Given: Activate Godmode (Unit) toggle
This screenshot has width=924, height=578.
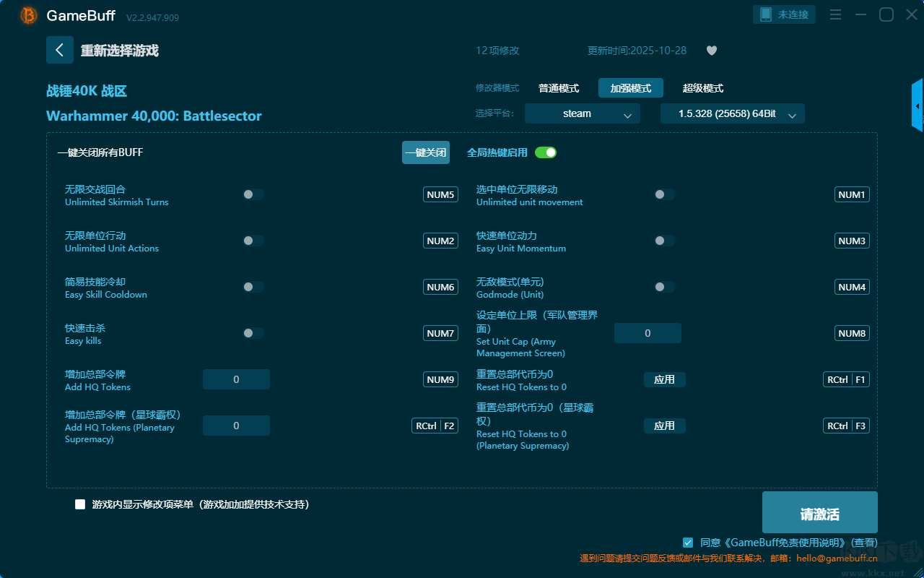Looking at the screenshot, I should tap(665, 287).
